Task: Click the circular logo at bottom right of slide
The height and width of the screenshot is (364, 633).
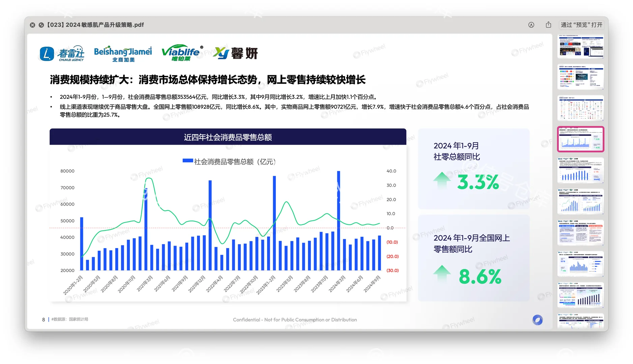Action: point(538,319)
